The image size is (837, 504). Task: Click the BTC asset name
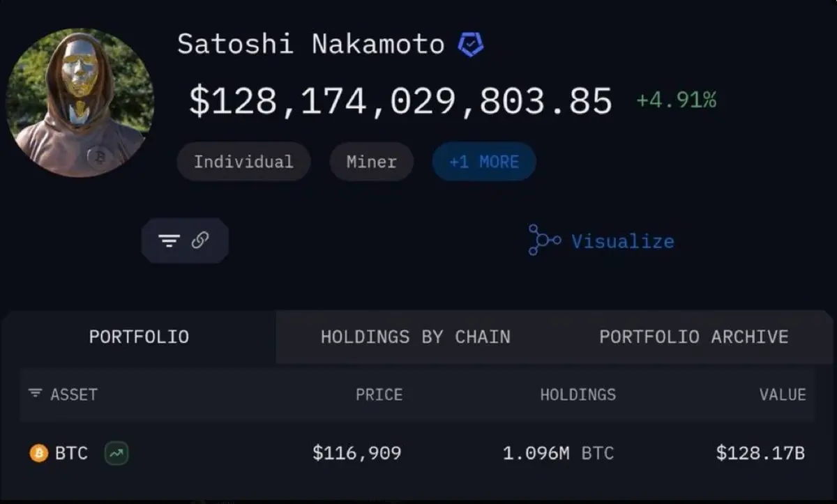(x=71, y=454)
